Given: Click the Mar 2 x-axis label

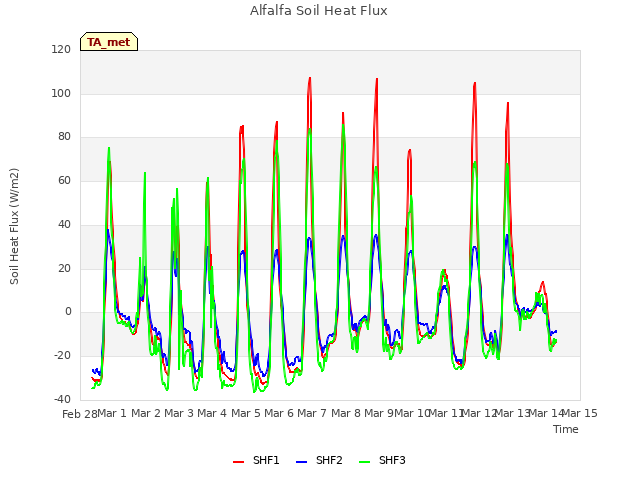Looking at the screenshot, I should (146, 413).
